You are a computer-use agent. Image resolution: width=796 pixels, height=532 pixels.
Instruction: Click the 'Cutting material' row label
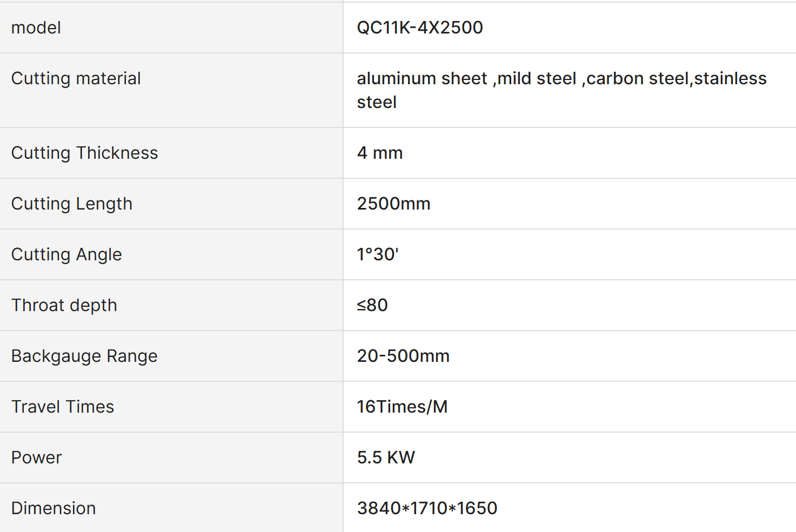[x=76, y=78]
